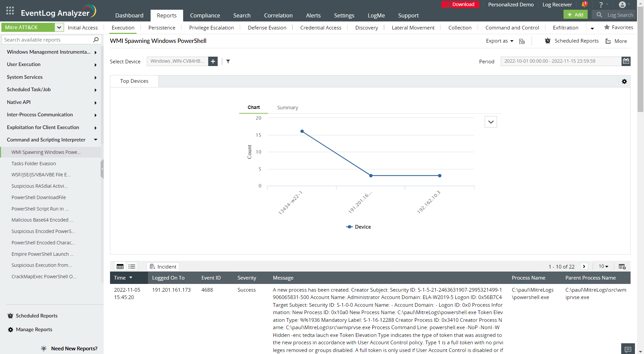This screenshot has height=354, width=644.
Task: Click the search magnifier in report search
Action: [96, 40]
